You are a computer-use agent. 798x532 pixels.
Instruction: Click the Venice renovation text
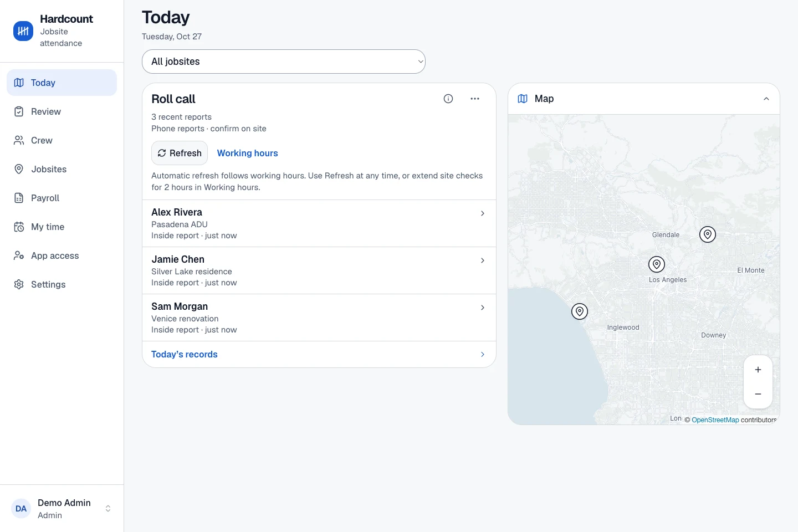[185, 319]
